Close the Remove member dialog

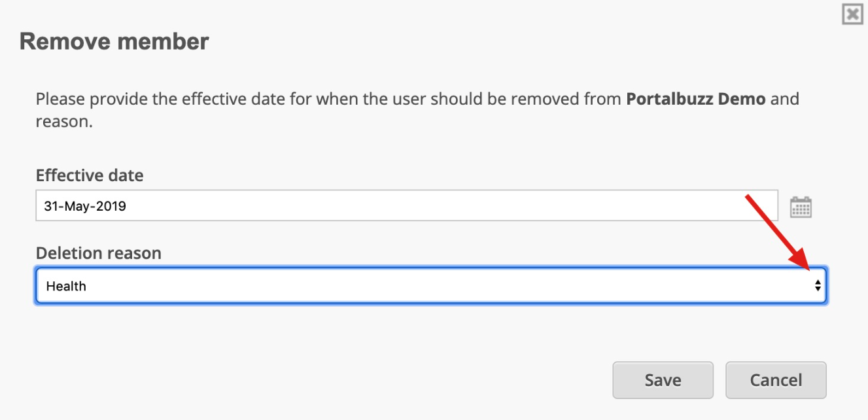click(852, 14)
